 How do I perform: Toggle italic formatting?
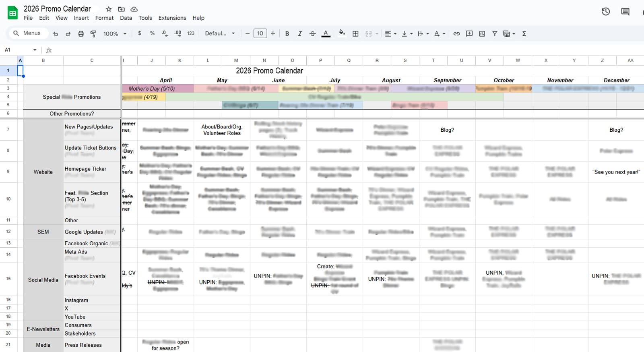(300, 34)
